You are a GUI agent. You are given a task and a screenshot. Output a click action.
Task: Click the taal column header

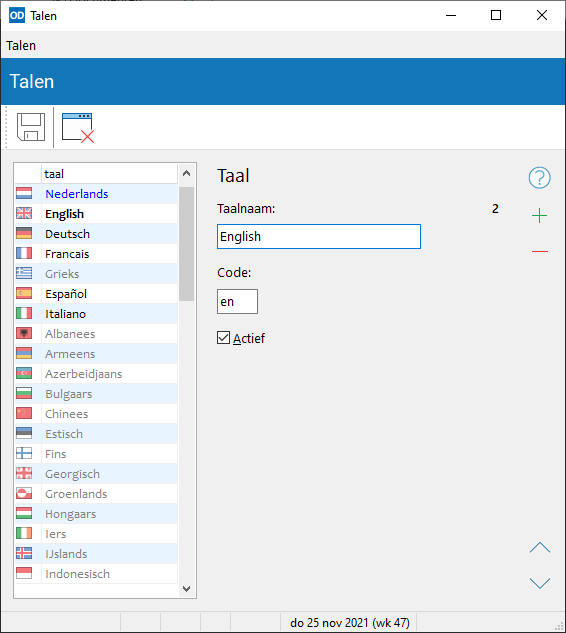coord(109,174)
